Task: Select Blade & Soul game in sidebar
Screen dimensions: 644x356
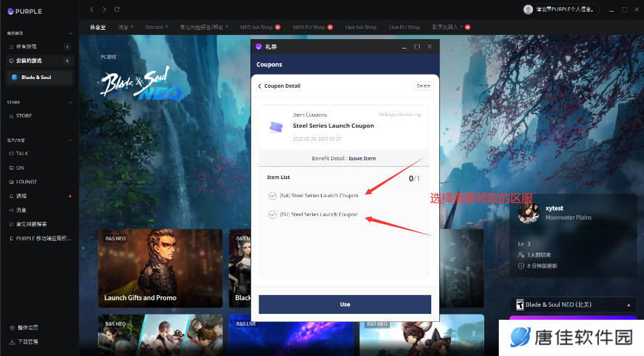Action: click(x=39, y=77)
